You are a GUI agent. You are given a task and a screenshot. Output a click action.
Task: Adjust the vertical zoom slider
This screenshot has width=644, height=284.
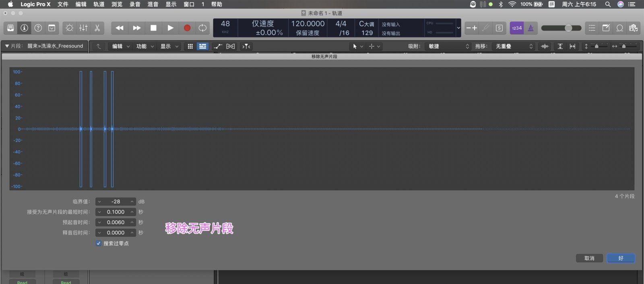(x=597, y=46)
